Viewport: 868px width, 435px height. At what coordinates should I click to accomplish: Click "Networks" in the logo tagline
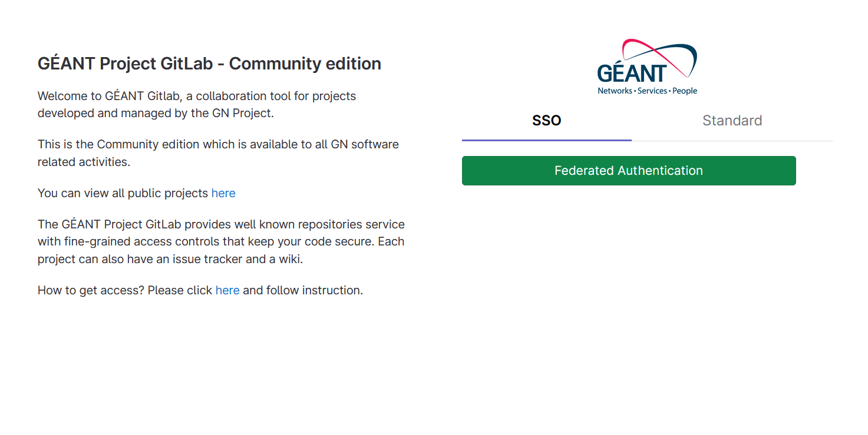pos(615,91)
